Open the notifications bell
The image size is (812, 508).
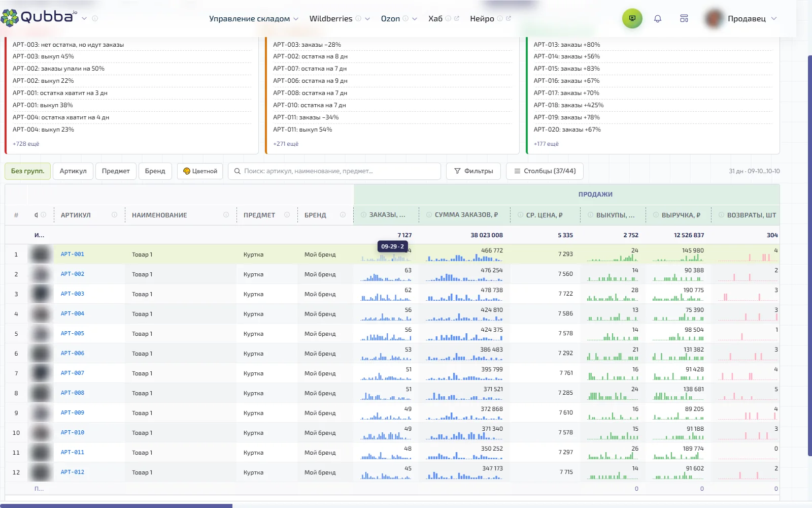tap(657, 19)
